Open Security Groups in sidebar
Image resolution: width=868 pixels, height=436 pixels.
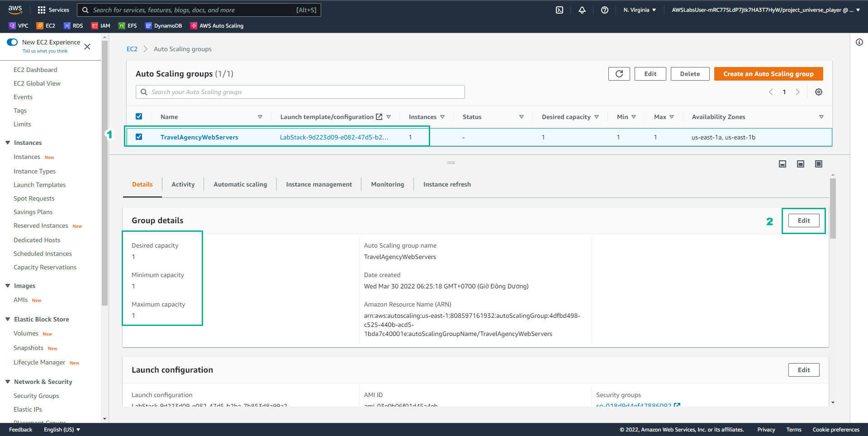coord(36,396)
